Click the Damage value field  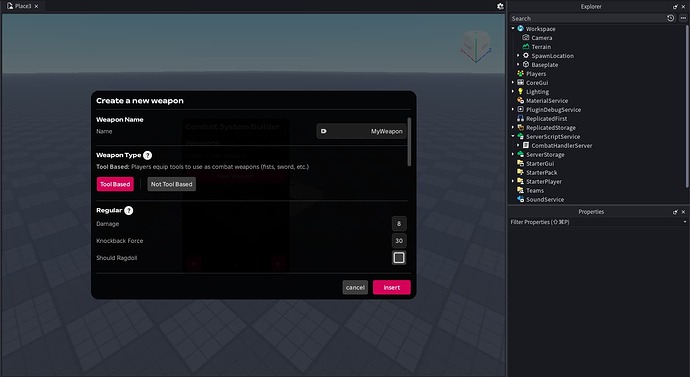pyautogui.click(x=399, y=223)
